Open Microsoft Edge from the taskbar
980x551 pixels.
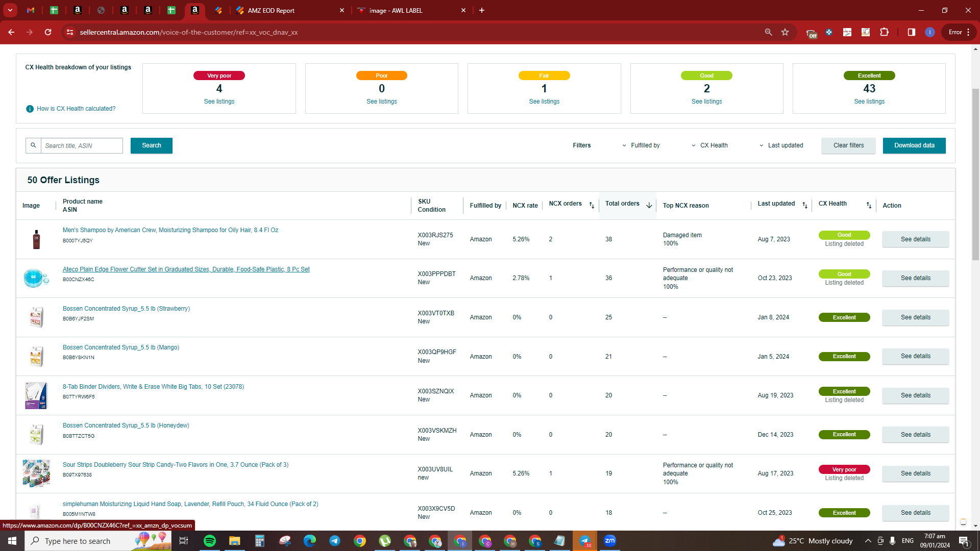coord(309,541)
